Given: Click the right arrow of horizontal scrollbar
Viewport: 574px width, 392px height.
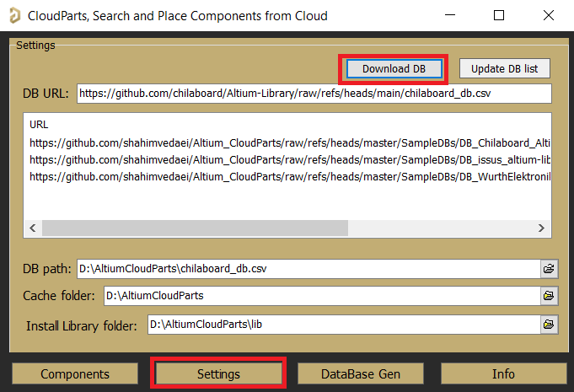Looking at the screenshot, I should click(x=541, y=228).
